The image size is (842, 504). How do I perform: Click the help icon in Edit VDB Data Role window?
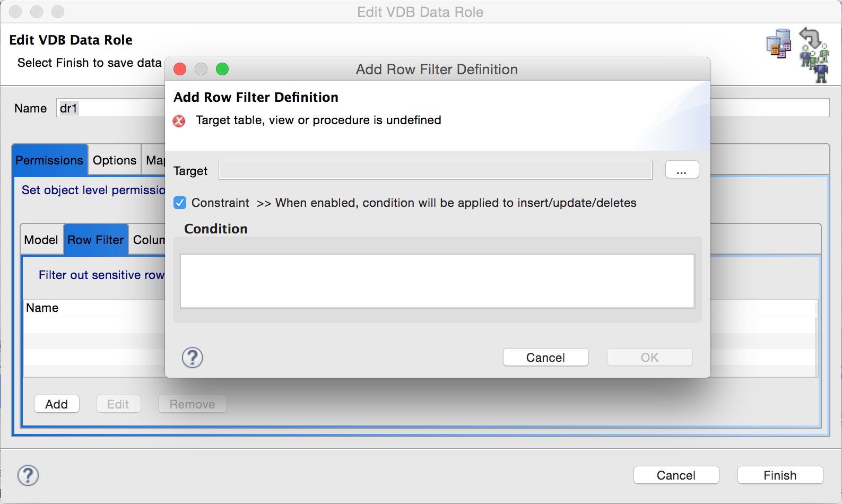click(28, 475)
